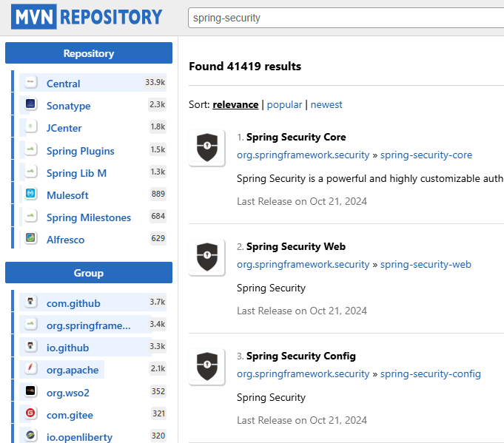Image resolution: width=504 pixels, height=443 pixels.
Task: Focus the spring-security search field
Action: point(346,18)
